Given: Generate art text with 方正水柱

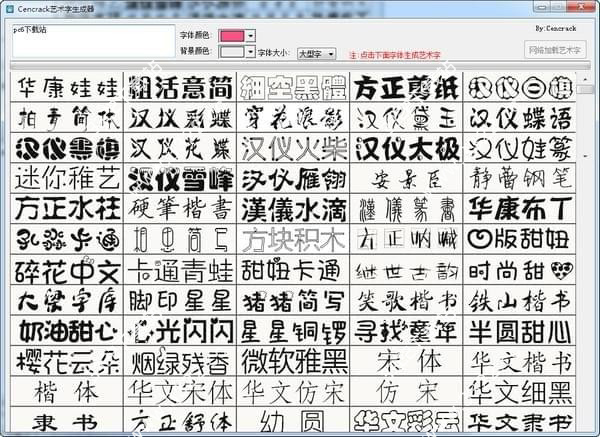Looking at the screenshot, I should click(x=67, y=209).
